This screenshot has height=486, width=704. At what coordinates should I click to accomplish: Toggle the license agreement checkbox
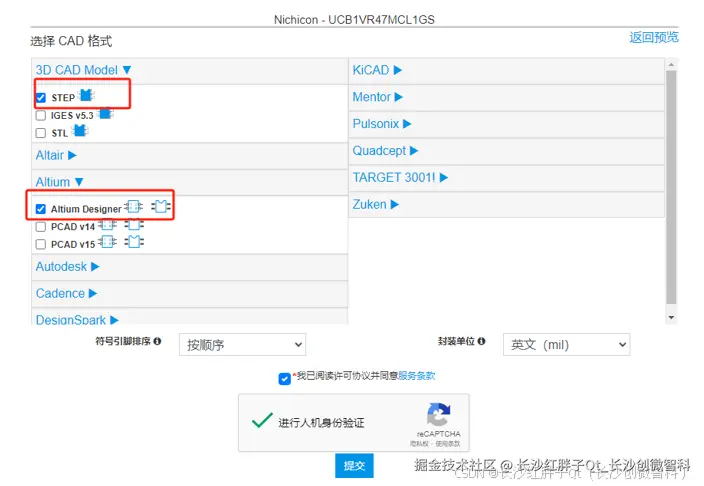[x=285, y=379]
